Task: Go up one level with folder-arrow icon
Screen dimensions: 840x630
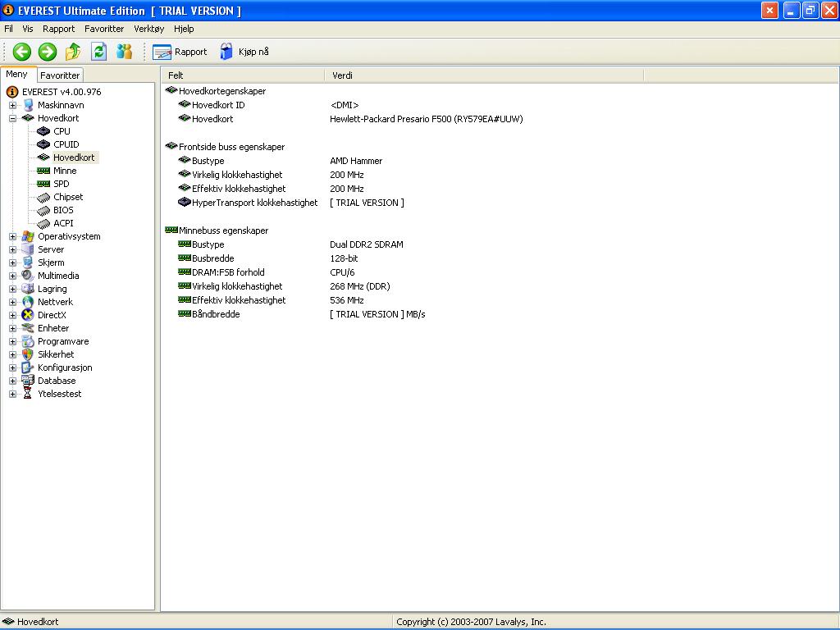Action: 73,52
